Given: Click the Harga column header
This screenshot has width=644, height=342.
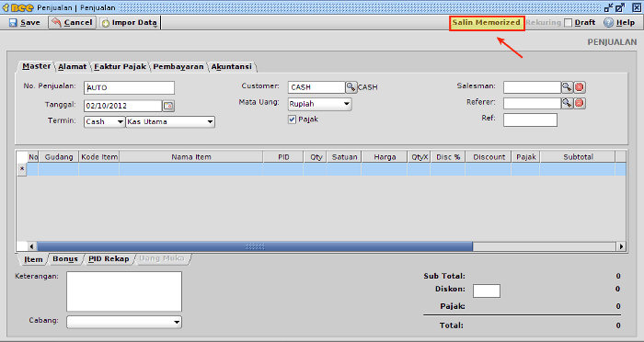Looking at the screenshot, I should pos(385,157).
